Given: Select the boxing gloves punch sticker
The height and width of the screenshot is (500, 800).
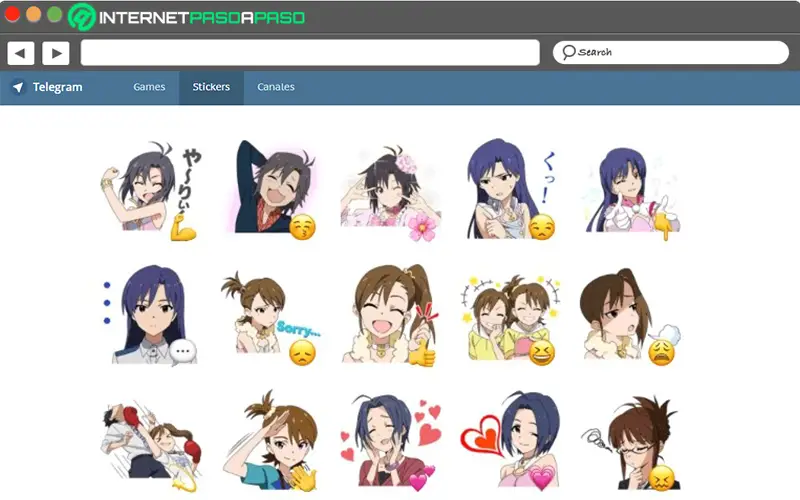Looking at the screenshot, I should click(x=152, y=447).
